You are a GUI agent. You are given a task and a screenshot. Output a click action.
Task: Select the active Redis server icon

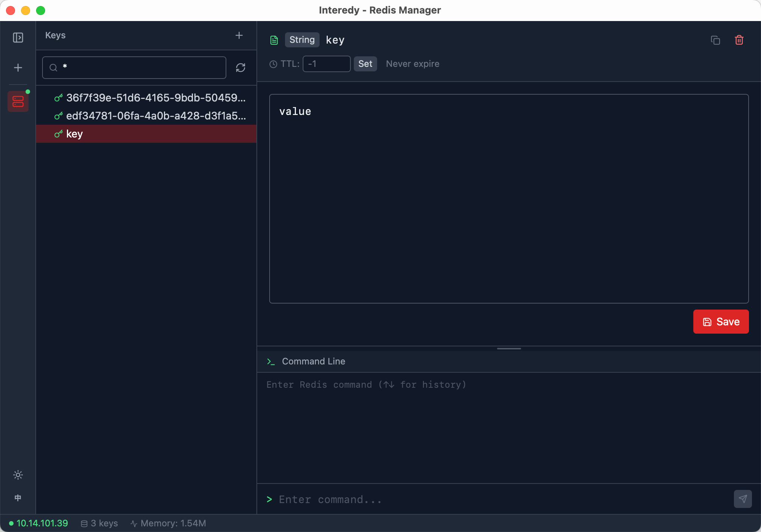point(18,101)
